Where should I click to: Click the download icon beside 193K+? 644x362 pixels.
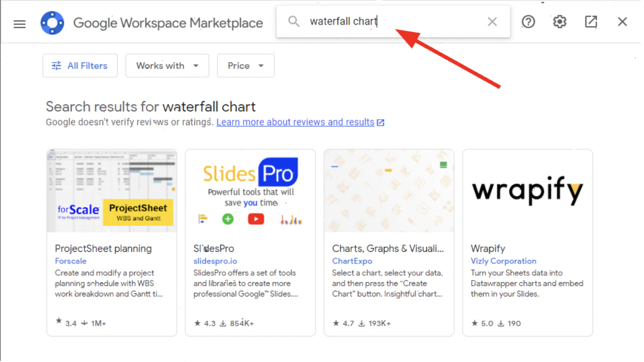click(x=361, y=323)
